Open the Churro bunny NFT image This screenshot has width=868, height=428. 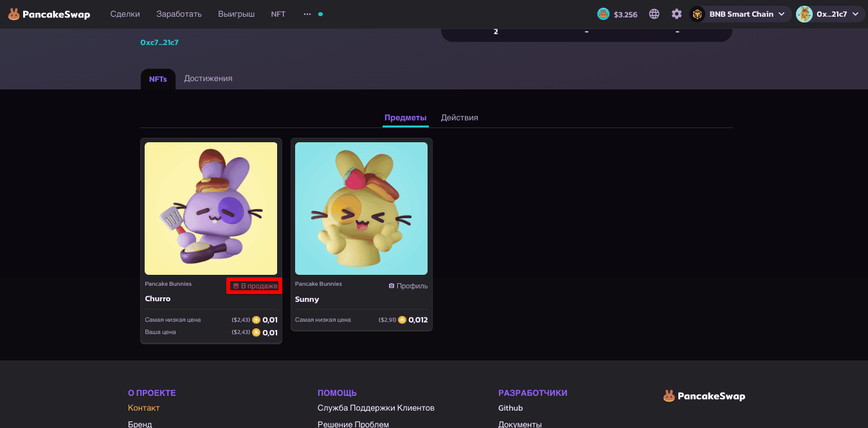(211, 209)
